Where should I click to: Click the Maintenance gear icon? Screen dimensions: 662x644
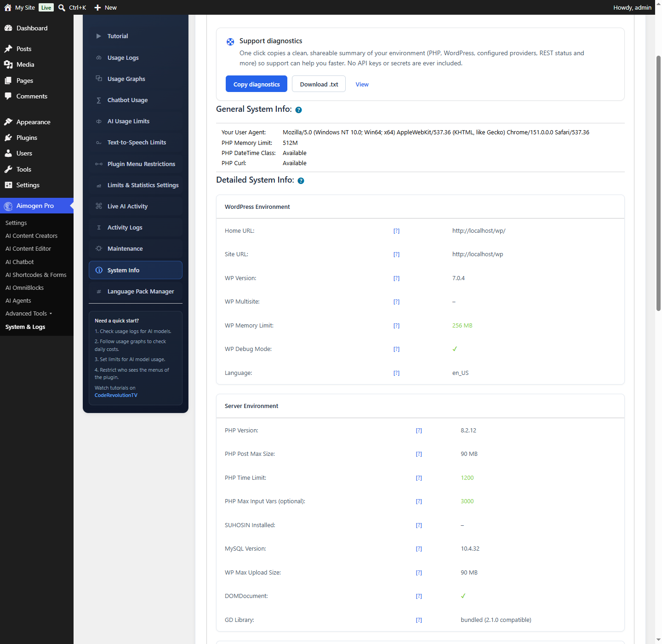(x=98, y=248)
